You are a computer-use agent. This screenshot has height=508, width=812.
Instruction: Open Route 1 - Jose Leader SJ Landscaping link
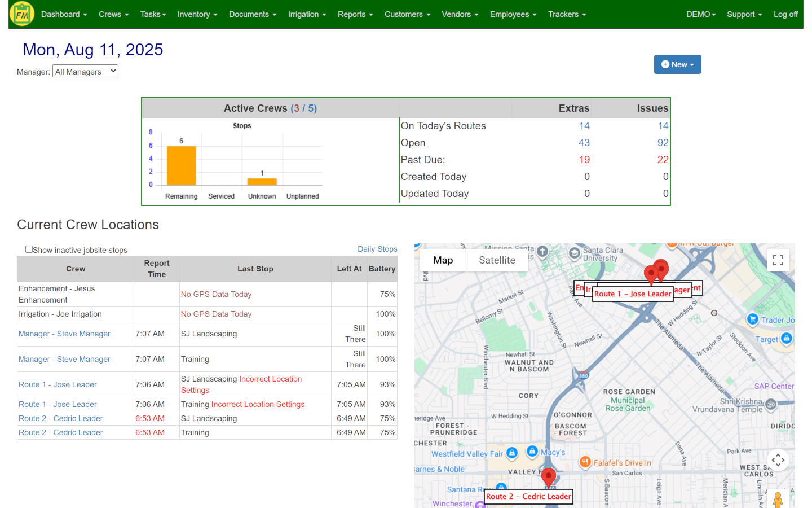tap(58, 384)
